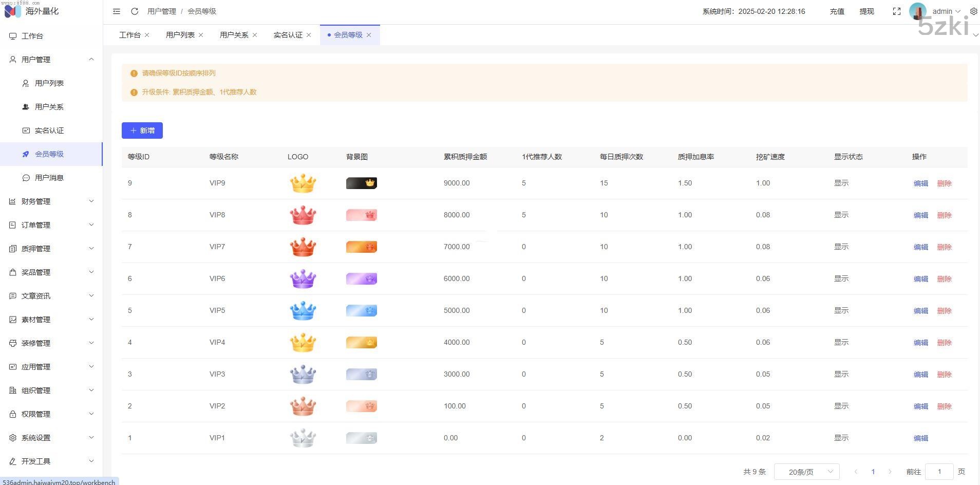980x485 pixels.
Task: Click the sidebar collapse hamburger icon
Action: click(x=117, y=11)
